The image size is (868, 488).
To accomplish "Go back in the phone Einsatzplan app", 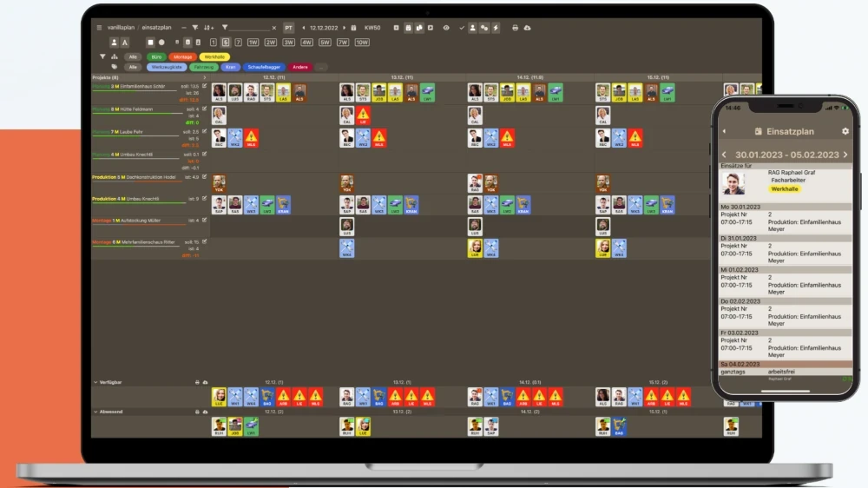I will coord(724,131).
